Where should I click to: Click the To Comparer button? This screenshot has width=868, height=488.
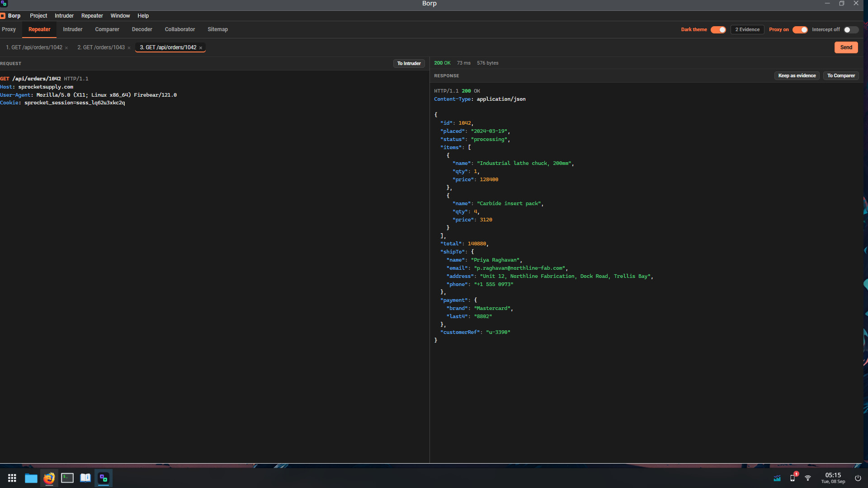coord(841,76)
